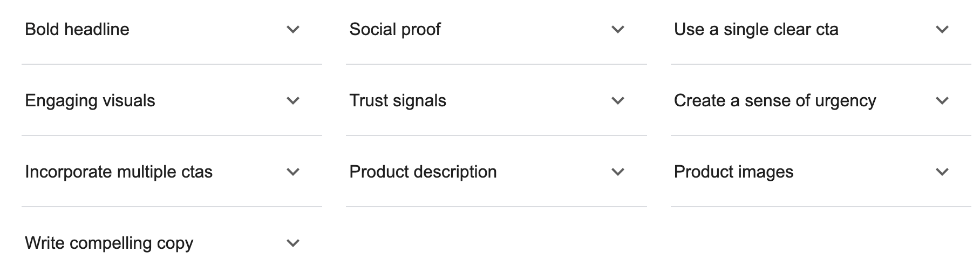Click the Engaging visuals chevron arrow

point(293,101)
